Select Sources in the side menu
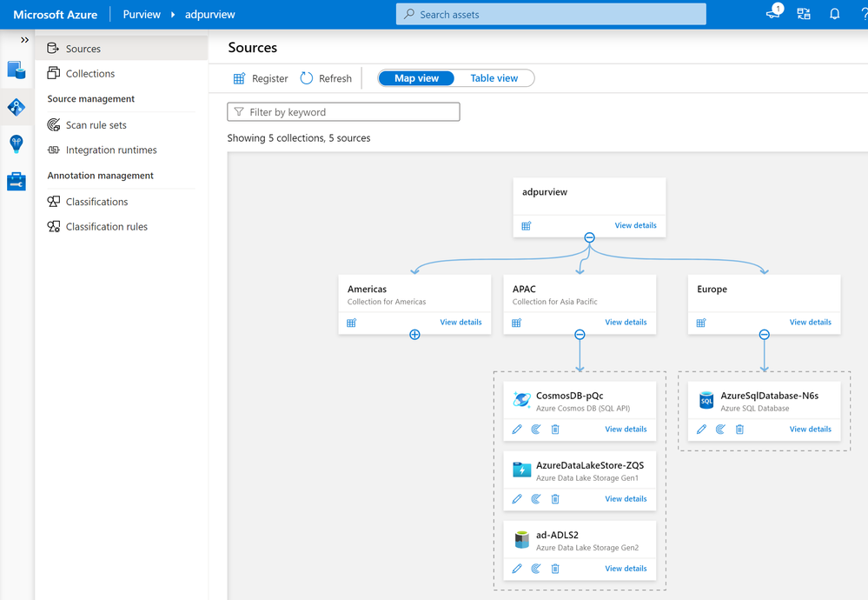The image size is (868, 600). (122, 48)
